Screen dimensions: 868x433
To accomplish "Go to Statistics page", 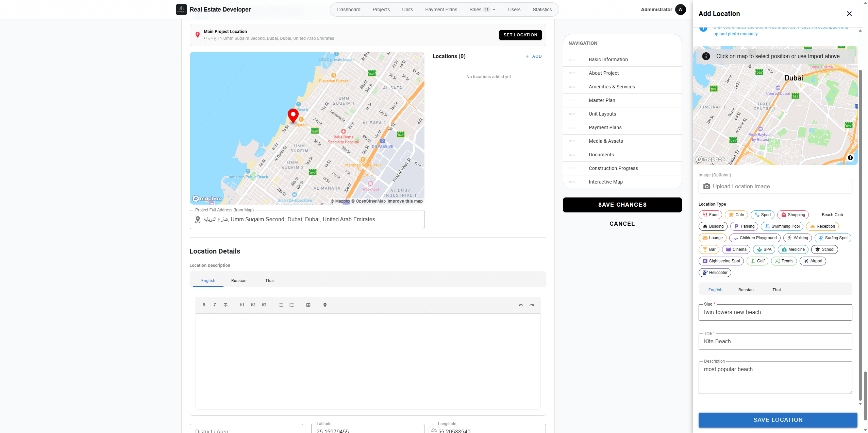I will click(542, 10).
